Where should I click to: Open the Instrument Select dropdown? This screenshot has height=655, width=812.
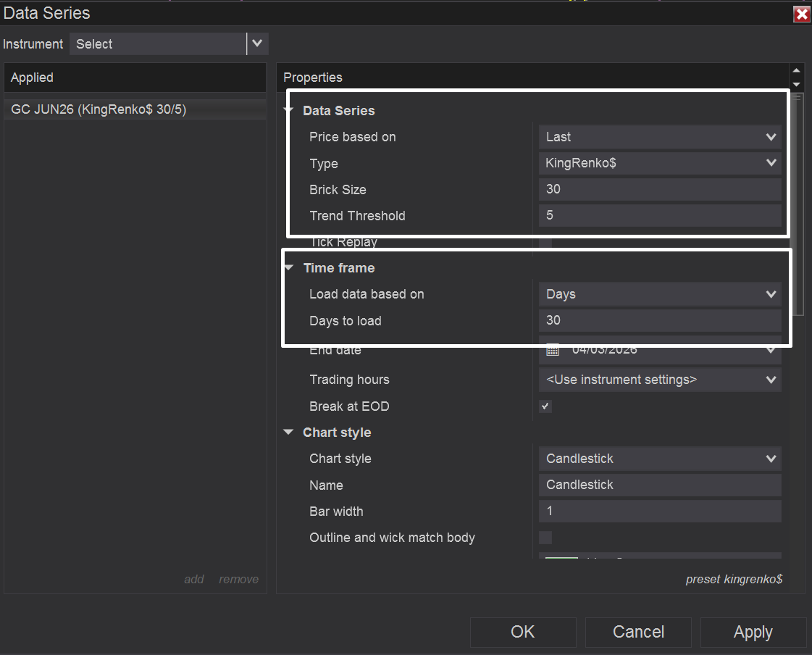click(257, 43)
